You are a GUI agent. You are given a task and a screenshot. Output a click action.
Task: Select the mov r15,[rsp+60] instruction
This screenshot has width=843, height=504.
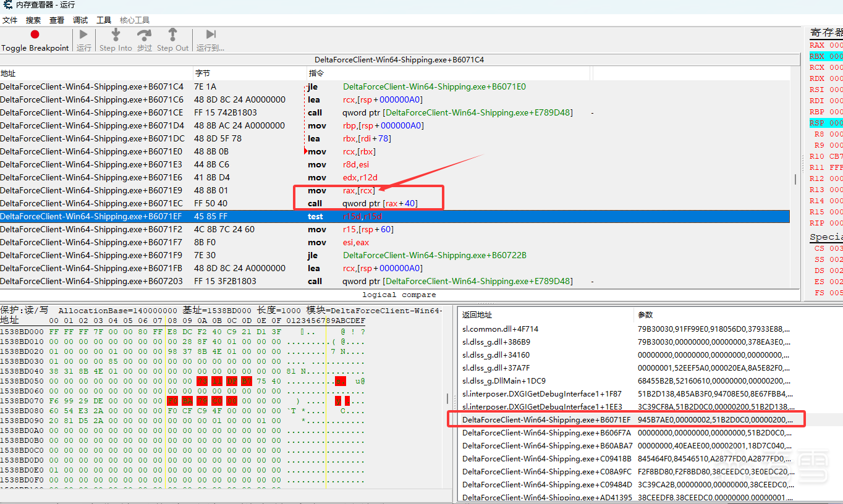pos(395,229)
